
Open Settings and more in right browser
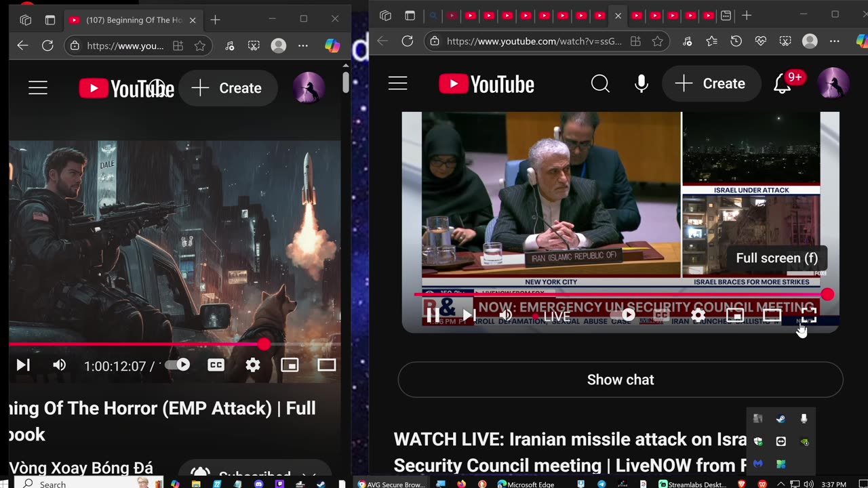coord(834,41)
